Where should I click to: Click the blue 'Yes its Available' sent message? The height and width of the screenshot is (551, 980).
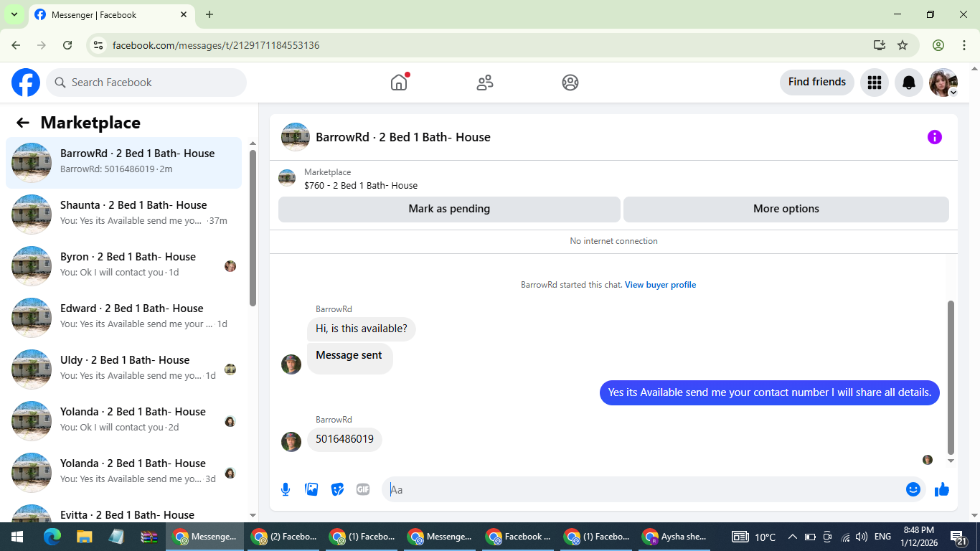point(770,392)
